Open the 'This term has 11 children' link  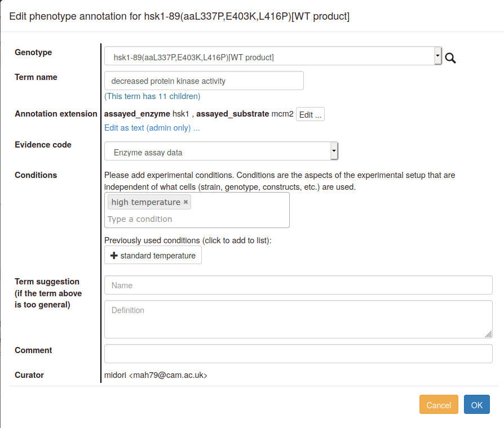click(152, 96)
